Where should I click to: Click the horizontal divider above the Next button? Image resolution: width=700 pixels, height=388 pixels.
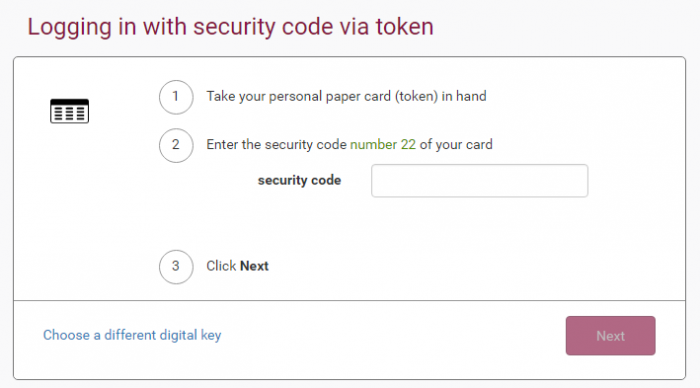pos(350,300)
